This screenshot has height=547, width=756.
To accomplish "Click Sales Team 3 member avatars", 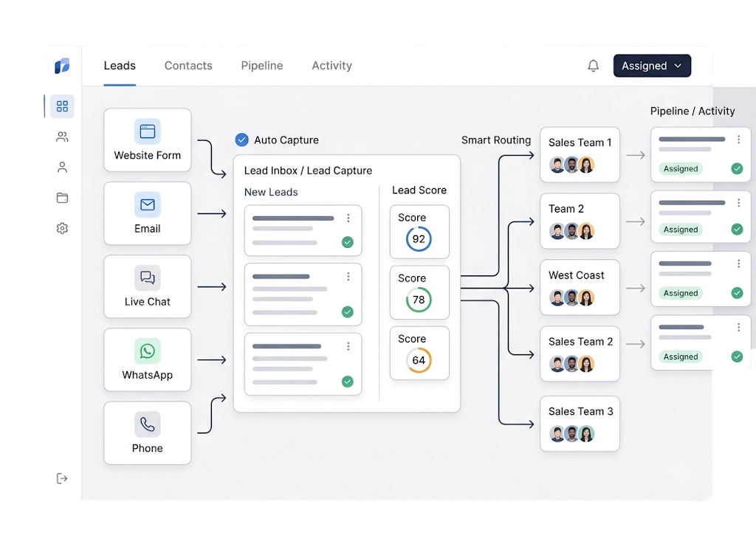I will point(572,434).
